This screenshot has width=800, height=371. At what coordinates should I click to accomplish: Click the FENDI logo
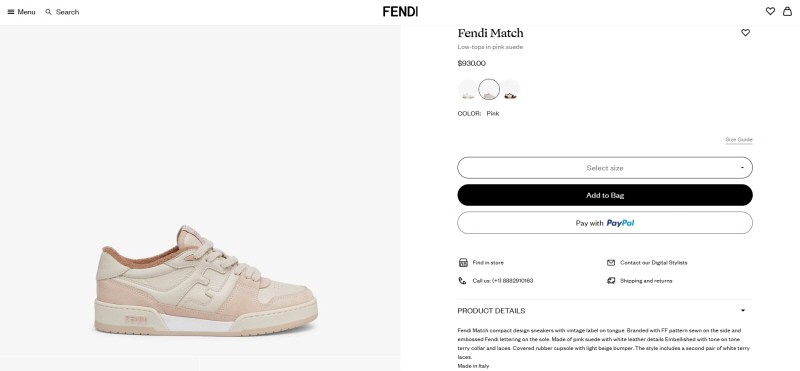point(400,11)
